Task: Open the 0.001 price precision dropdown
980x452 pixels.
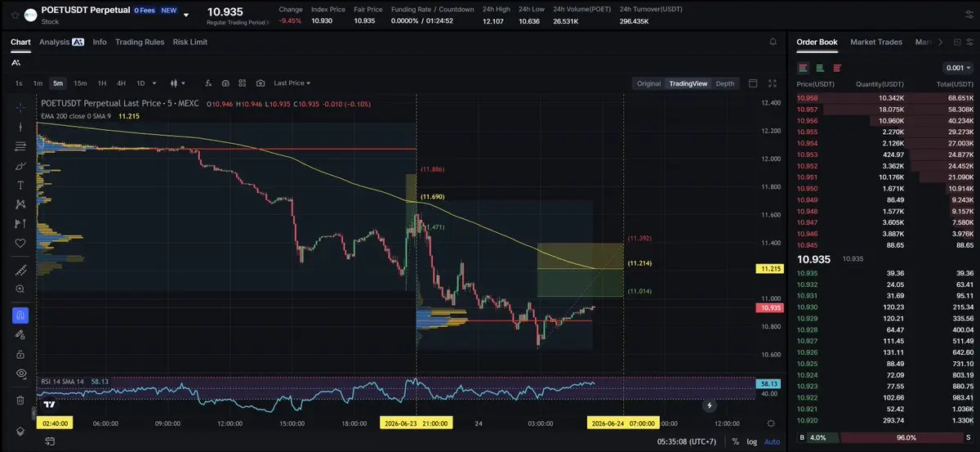Action: (958, 68)
